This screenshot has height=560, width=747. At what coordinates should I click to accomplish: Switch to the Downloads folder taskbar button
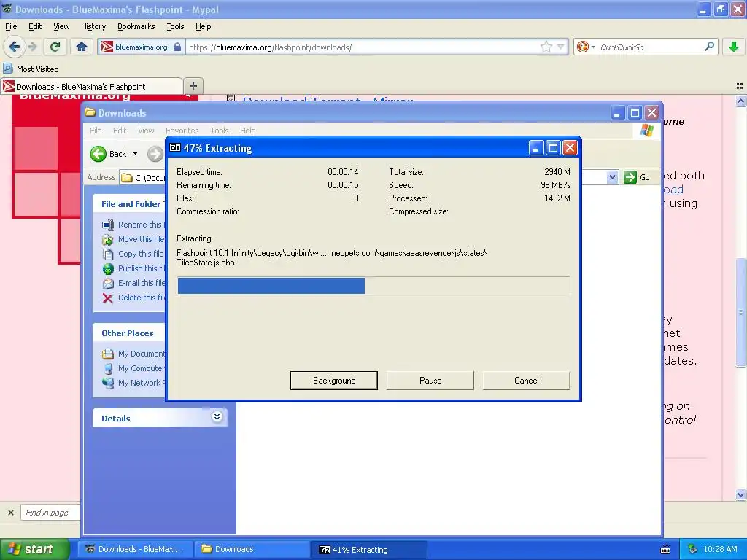pos(252,549)
